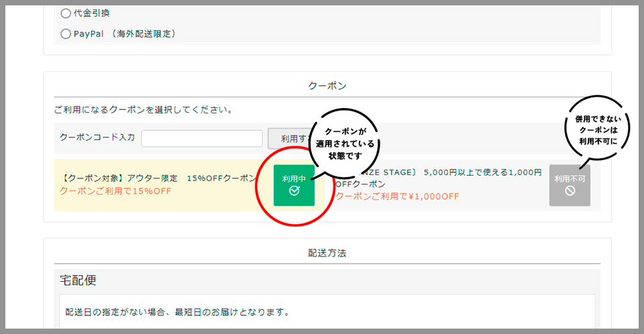Image resolution: width=644 pixels, height=334 pixels.
Task: Select the 代金引換 payment radio button
Action: tap(66, 13)
